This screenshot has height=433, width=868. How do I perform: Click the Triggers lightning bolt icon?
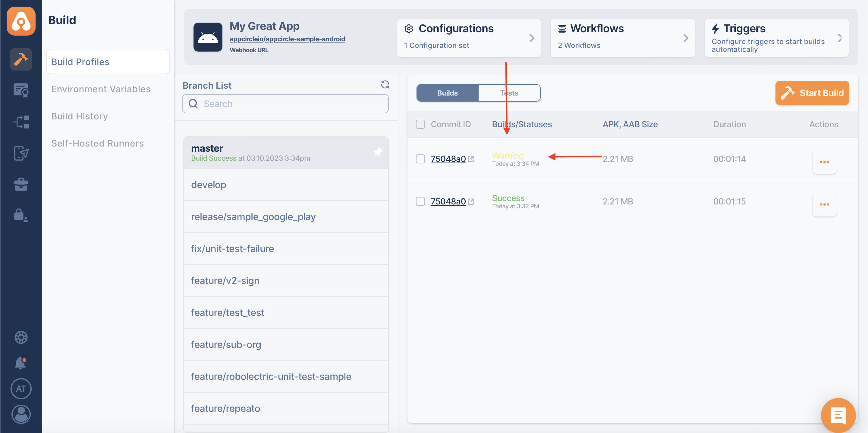pos(716,28)
